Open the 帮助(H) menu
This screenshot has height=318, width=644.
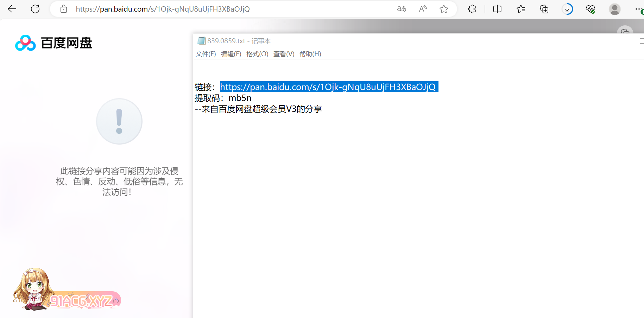pyautogui.click(x=310, y=54)
